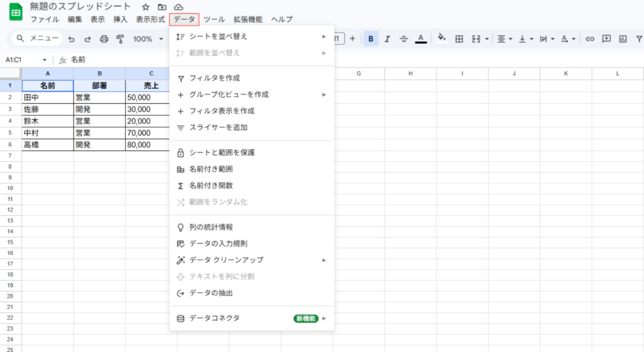Click the insert comment icon
Screen dimensions: 644x352
pos(606,38)
